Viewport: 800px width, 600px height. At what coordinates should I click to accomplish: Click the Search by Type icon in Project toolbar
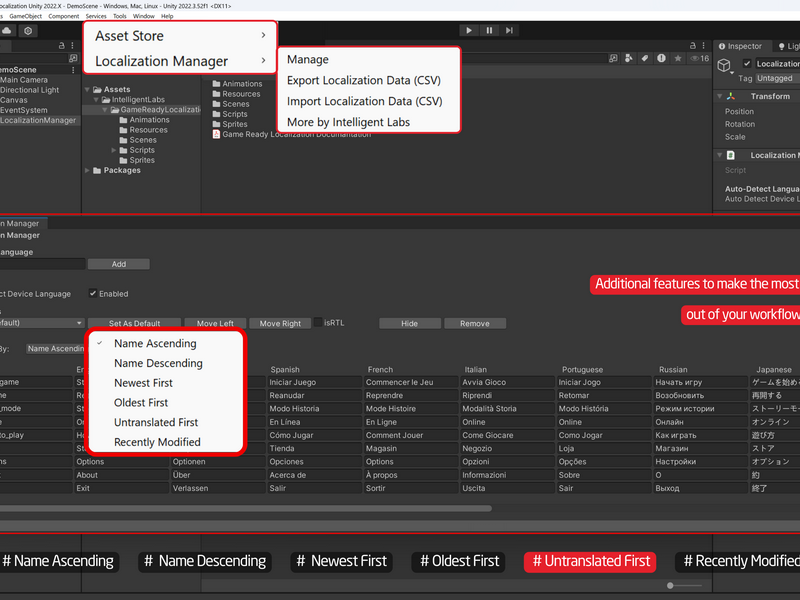coord(629,58)
